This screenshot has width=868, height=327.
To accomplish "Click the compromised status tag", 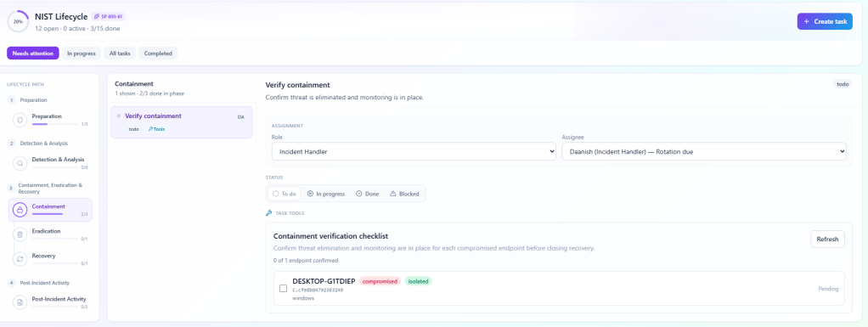I will pyautogui.click(x=380, y=281).
